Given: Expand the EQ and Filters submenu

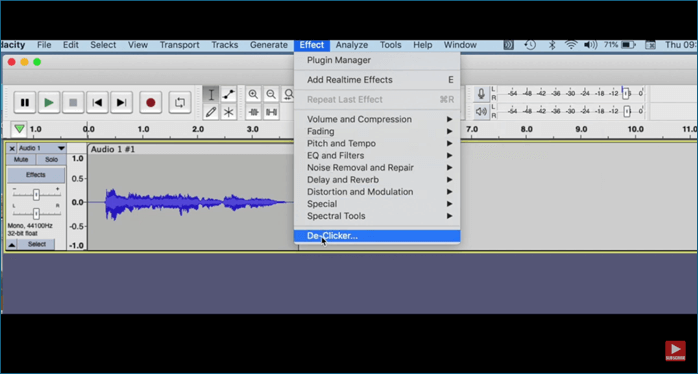Looking at the screenshot, I should [377, 155].
